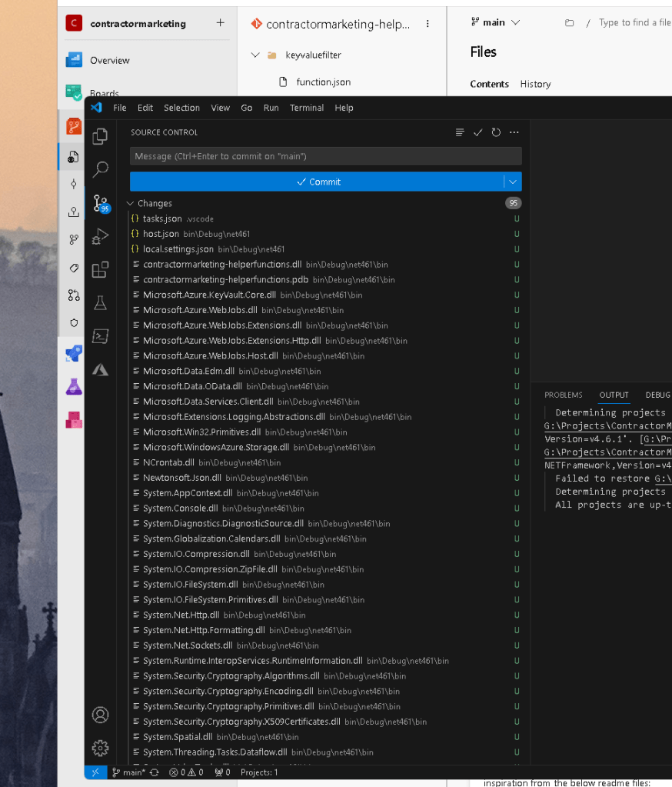Open the Manage gear in VS Code
The width and height of the screenshot is (672, 787).
pyautogui.click(x=100, y=749)
